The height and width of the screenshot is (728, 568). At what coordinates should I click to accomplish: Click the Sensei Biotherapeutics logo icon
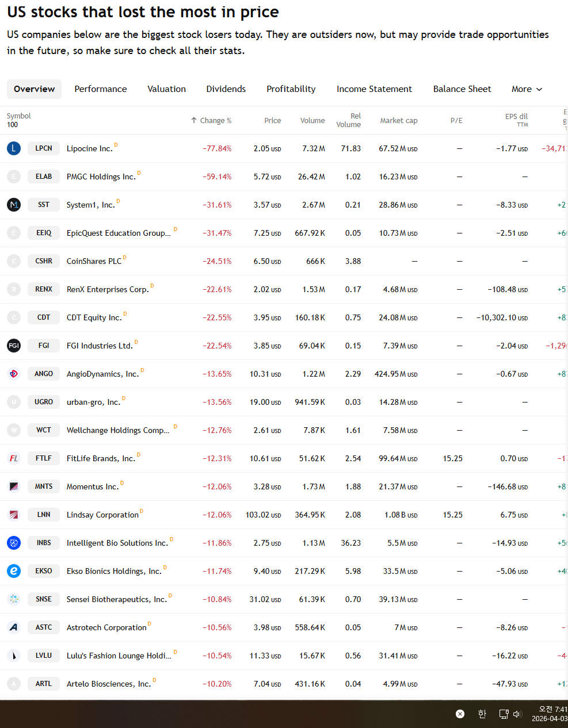14,599
